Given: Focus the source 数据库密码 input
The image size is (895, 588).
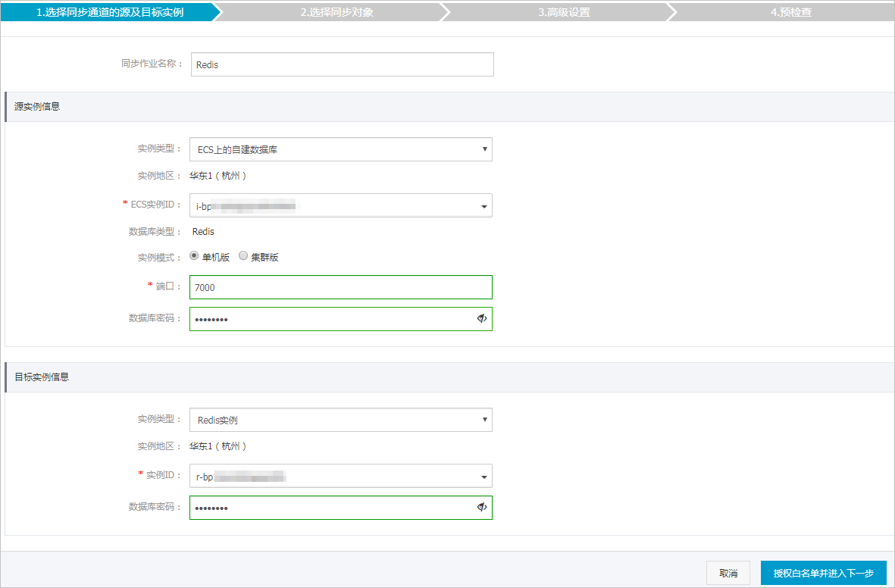Looking at the screenshot, I should (341, 319).
